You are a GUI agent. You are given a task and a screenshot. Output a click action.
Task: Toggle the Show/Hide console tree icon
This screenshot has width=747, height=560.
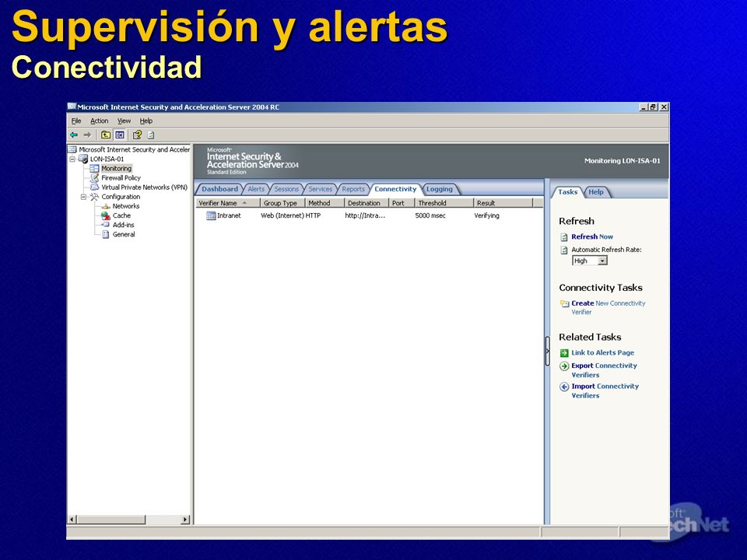tap(120, 135)
